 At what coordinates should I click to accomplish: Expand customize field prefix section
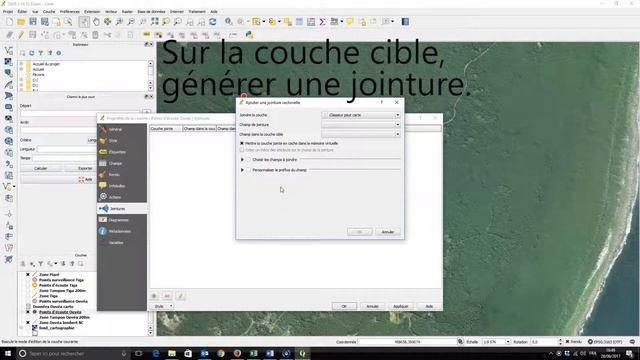242,170
